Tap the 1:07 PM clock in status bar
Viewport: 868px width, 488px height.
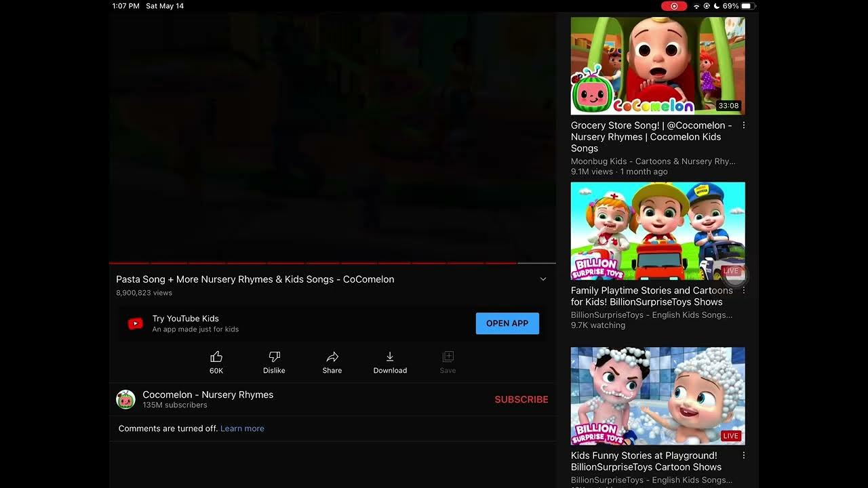(125, 6)
